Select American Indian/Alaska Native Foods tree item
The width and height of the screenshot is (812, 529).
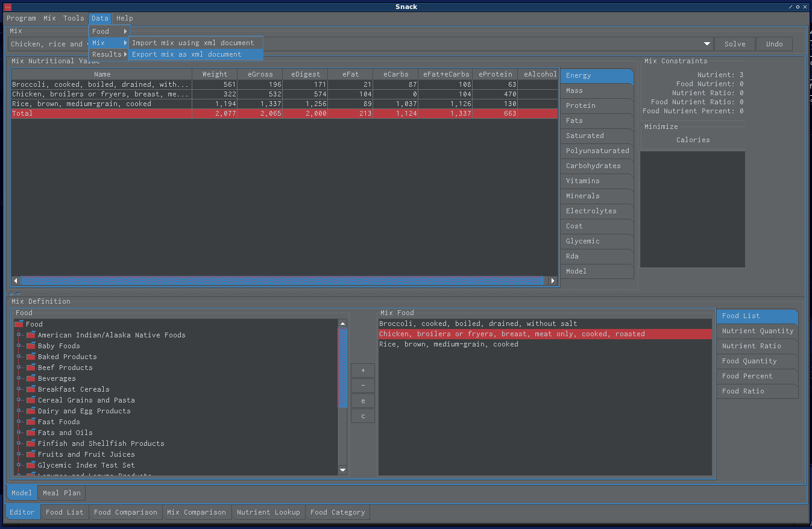[x=112, y=335]
